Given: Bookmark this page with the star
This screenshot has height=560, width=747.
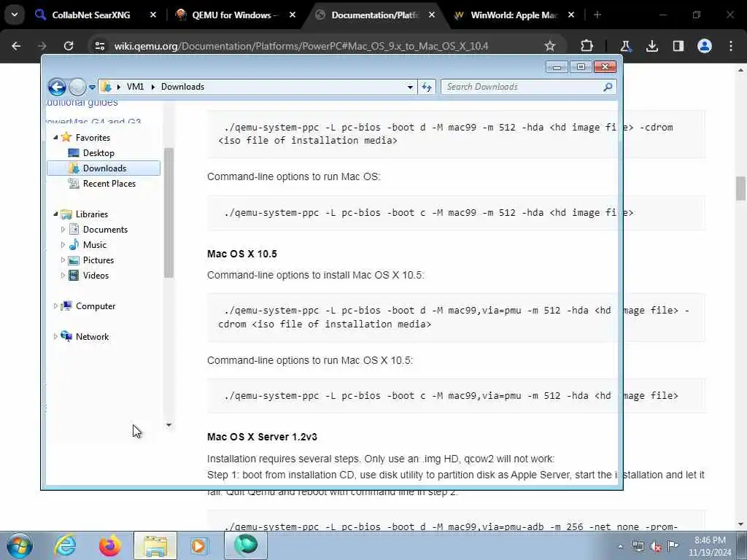Looking at the screenshot, I should point(550,46).
